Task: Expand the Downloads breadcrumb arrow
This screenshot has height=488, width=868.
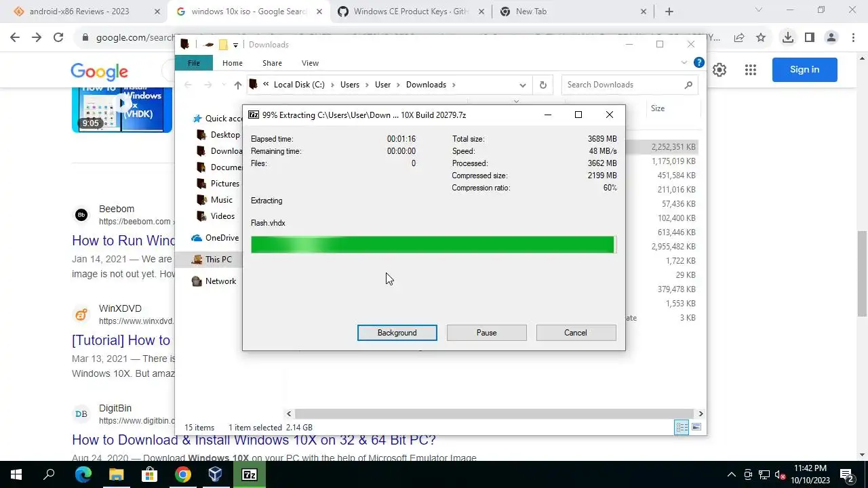Action: coord(454,85)
